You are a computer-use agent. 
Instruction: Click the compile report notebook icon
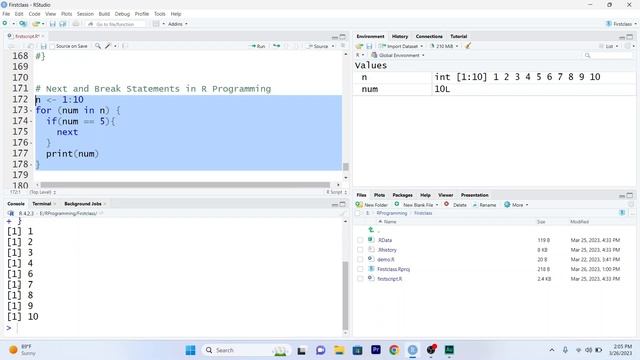(125, 46)
